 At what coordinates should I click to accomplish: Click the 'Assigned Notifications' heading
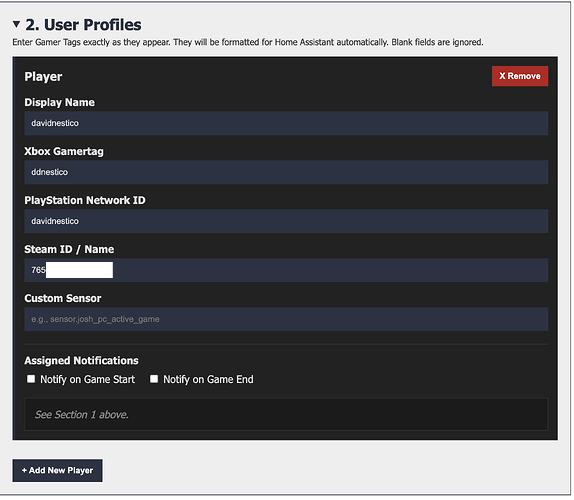point(82,362)
